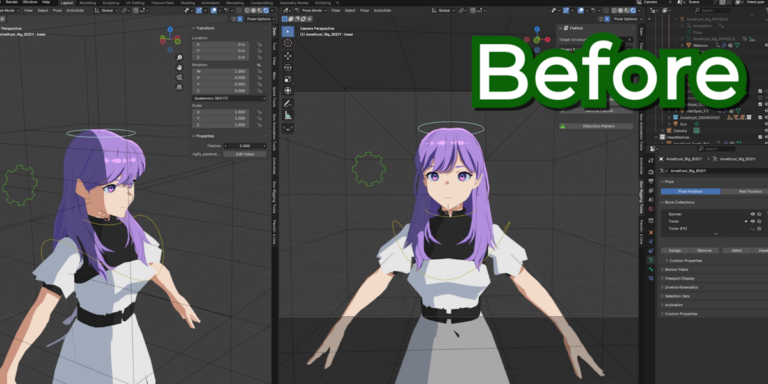Toggle camera view icon in left viewport
768x384 pixels.
[179, 77]
